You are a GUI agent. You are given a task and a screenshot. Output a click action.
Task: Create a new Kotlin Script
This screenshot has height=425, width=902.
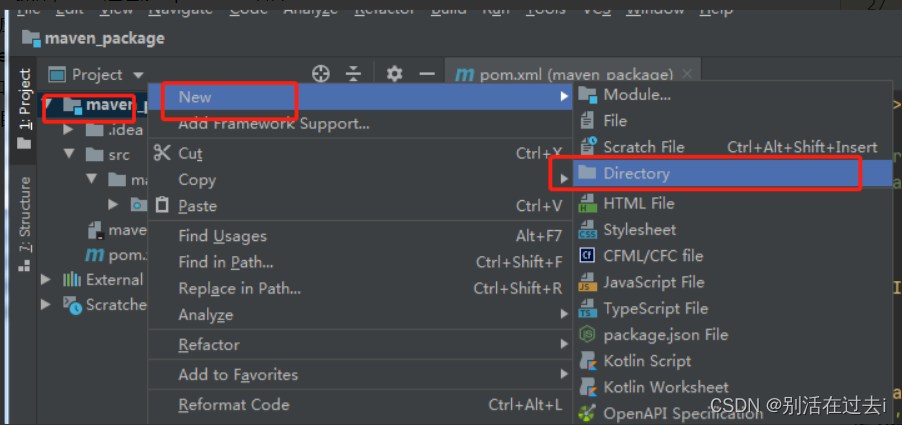[x=732, y=361]
